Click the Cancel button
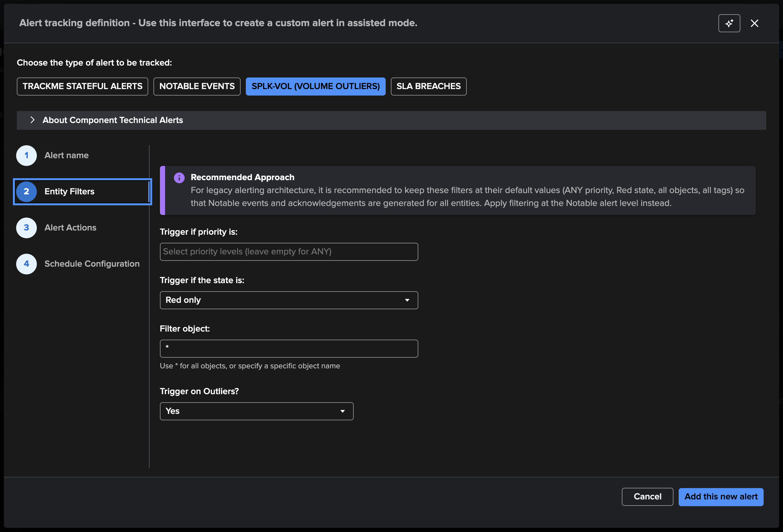The height and width of the screenshot is (532, 783). tap(648, 497)
